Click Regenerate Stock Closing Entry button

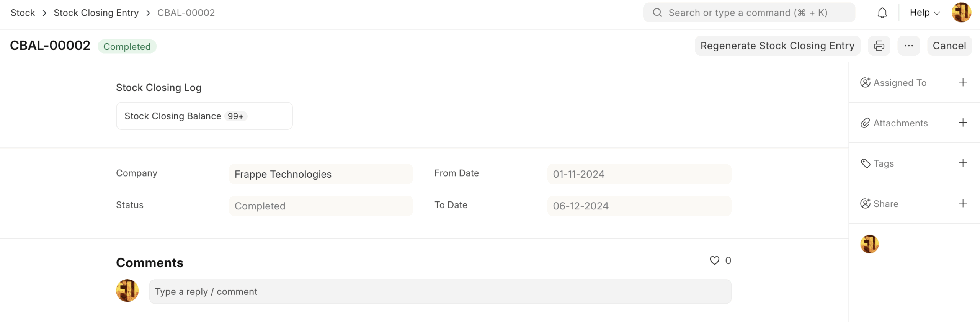(x=777, y=46)
